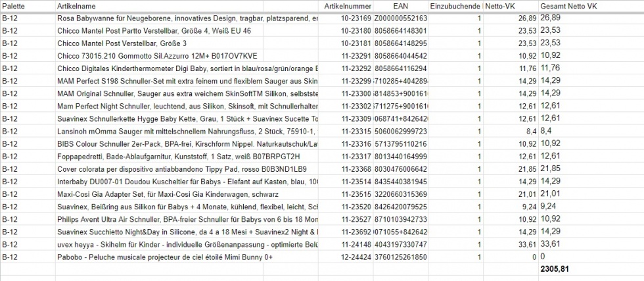Select article number 11-24148

point(347,244)
